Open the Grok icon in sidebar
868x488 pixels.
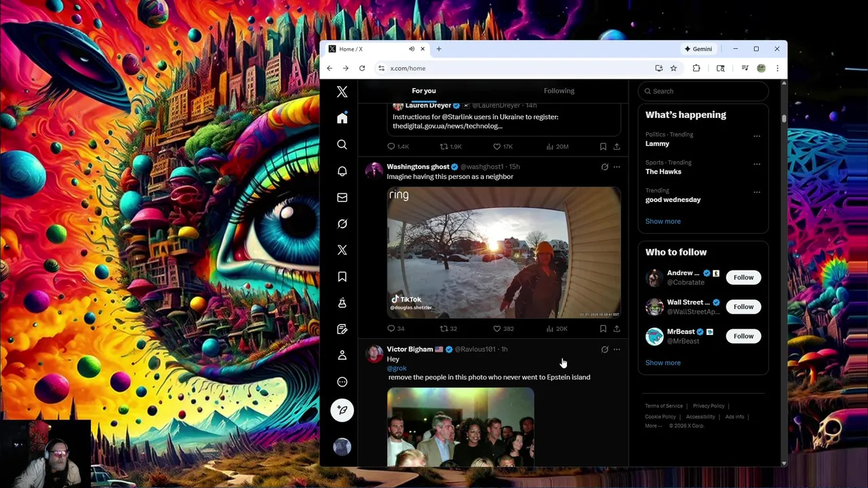click(x=342, y=224)
